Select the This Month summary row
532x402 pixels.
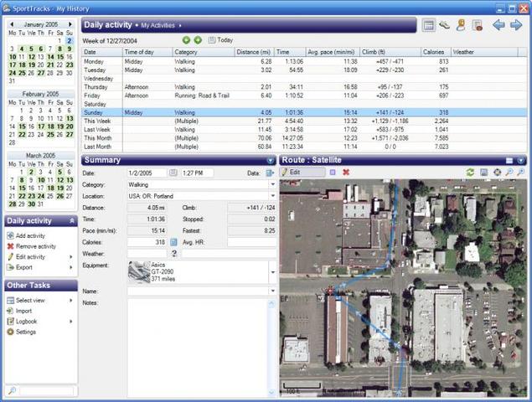(304, 138)
